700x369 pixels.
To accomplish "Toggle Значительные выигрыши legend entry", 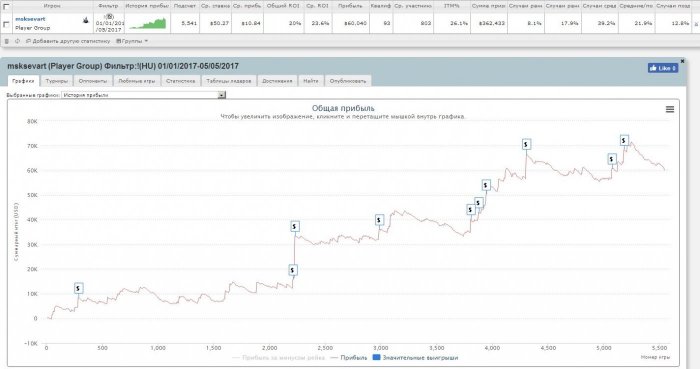I will tap(415, 357).
